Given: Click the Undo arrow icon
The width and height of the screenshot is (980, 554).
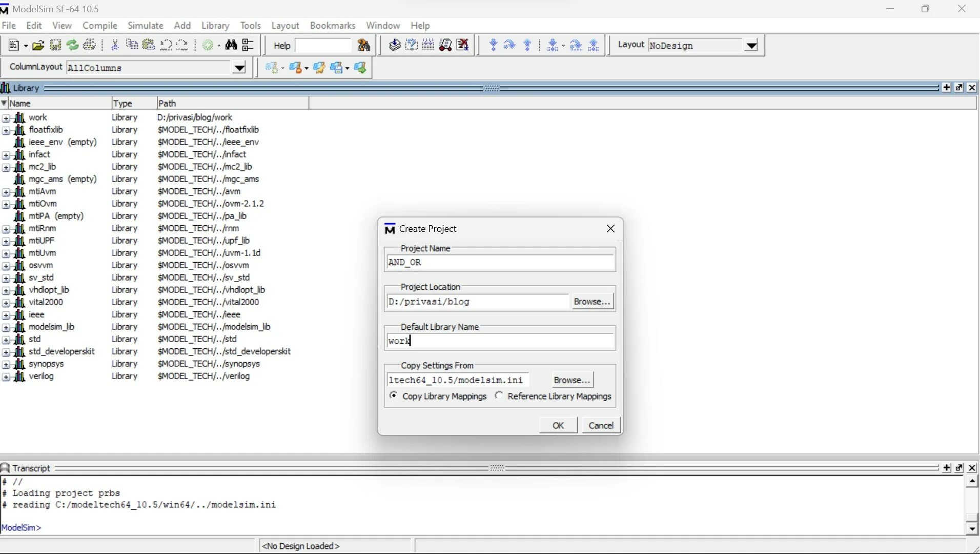Looking at the screenshot, I should [x=166, y=45].
